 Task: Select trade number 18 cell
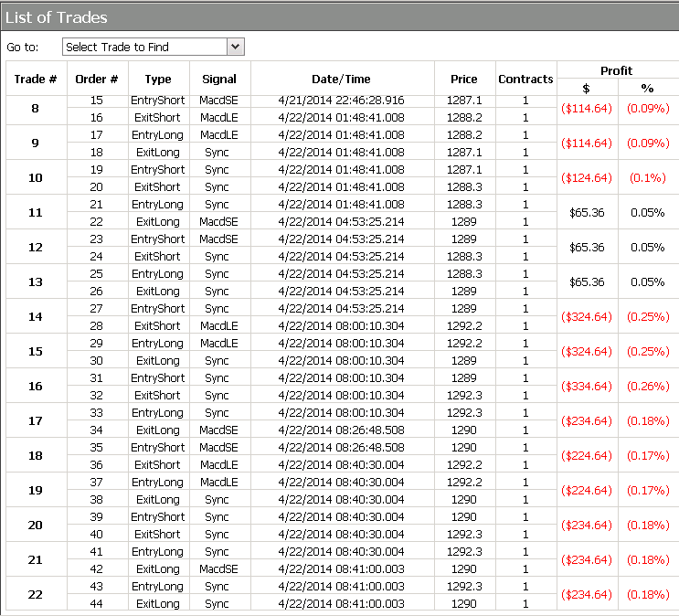[36, 456]
